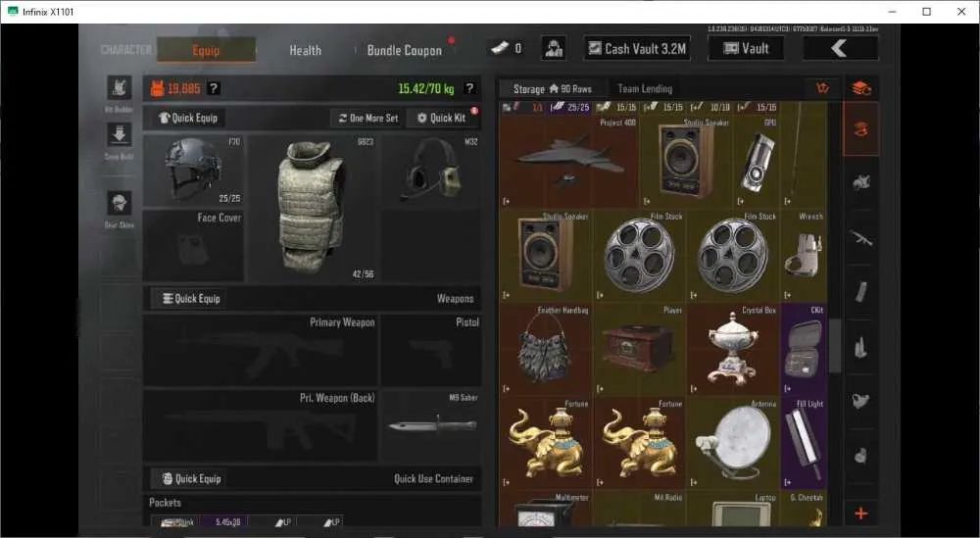Screen dimensions: 980x538
Task: Select the empty Pistol slot
Action: 431,350
